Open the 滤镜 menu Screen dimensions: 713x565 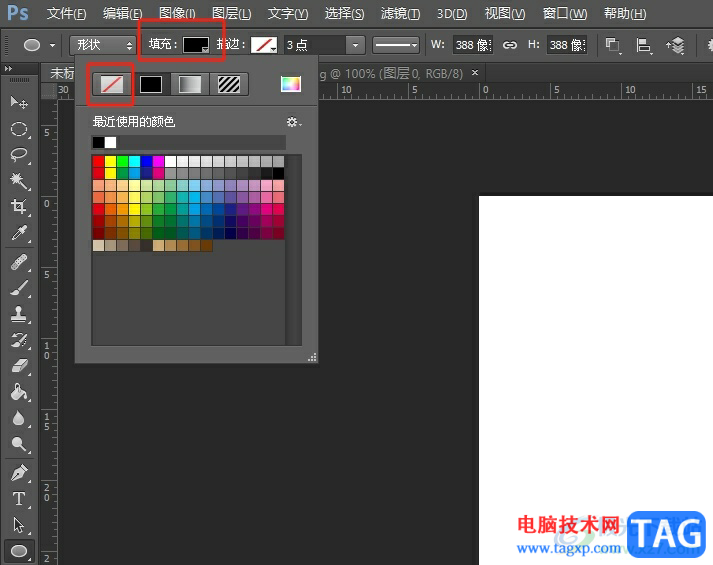400,14
